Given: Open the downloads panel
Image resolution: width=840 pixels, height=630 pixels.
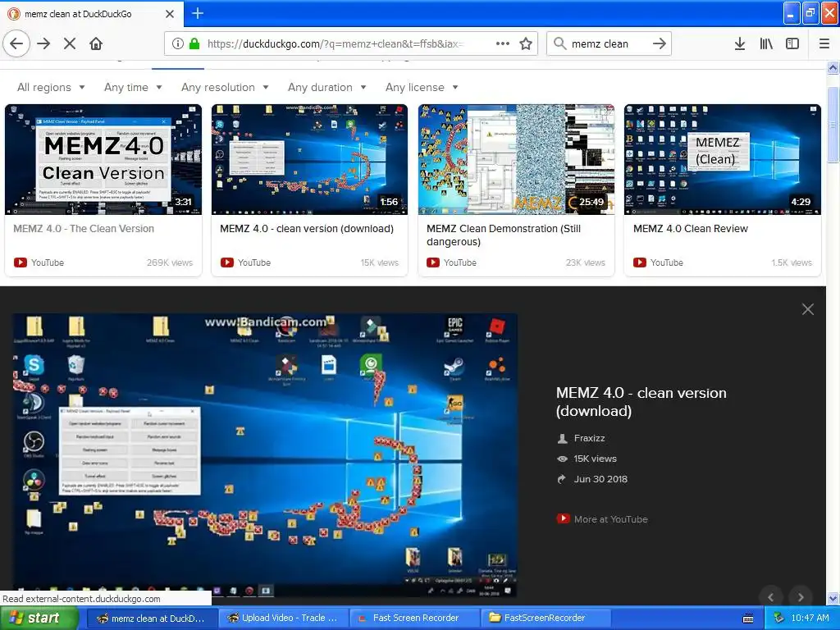Looking at the screenshot, I should tap(740, 43).
